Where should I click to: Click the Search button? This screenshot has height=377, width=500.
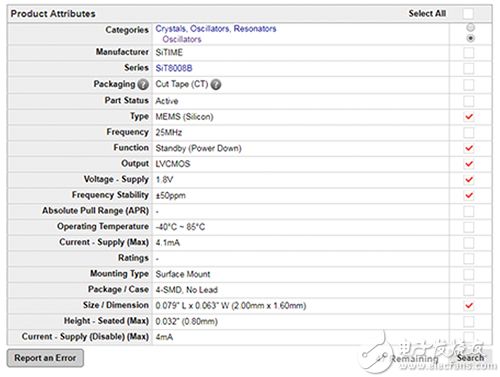470,358
